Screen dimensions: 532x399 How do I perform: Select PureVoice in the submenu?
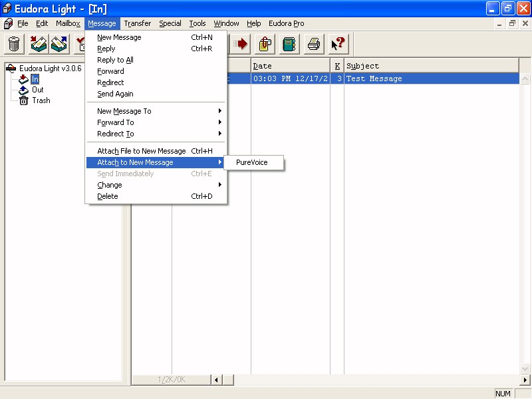(254, 162)
